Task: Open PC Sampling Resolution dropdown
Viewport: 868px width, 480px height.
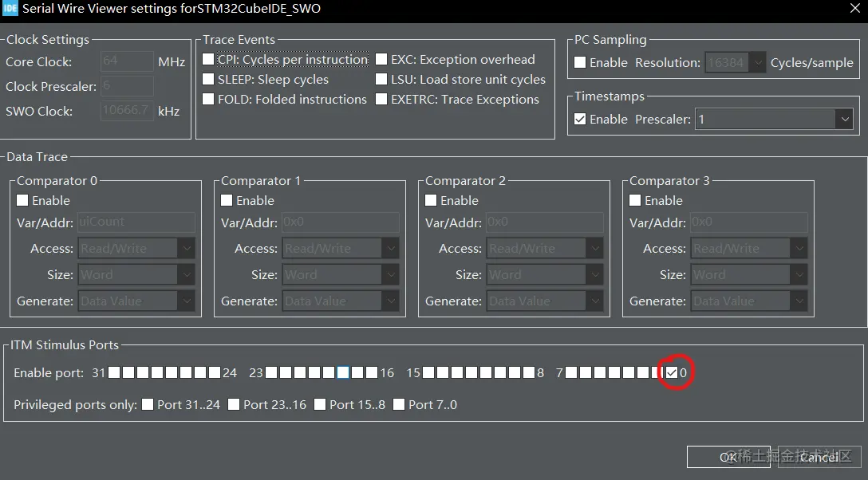Action: click(735, 62)
